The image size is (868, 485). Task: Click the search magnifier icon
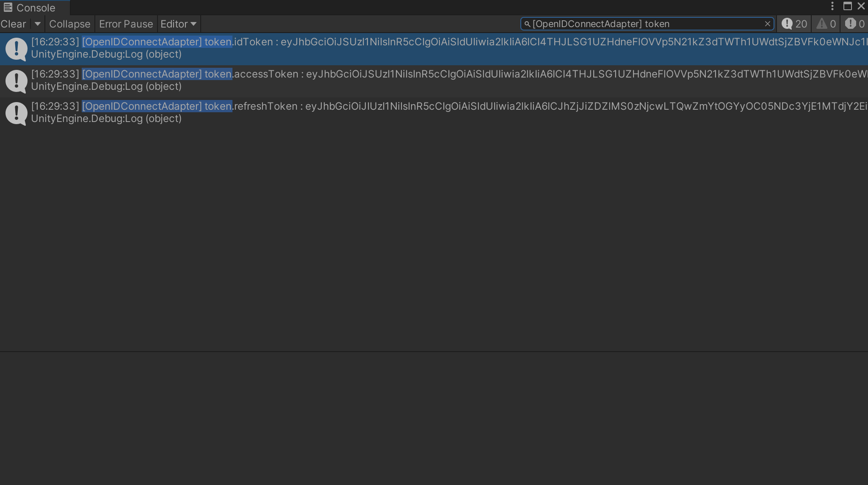[527, 24]
